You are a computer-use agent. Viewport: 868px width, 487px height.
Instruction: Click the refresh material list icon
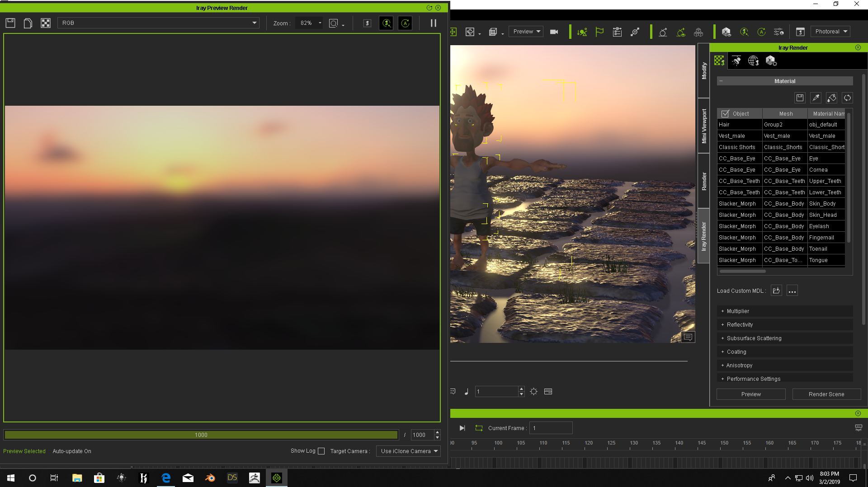click(x=847, y=98)
